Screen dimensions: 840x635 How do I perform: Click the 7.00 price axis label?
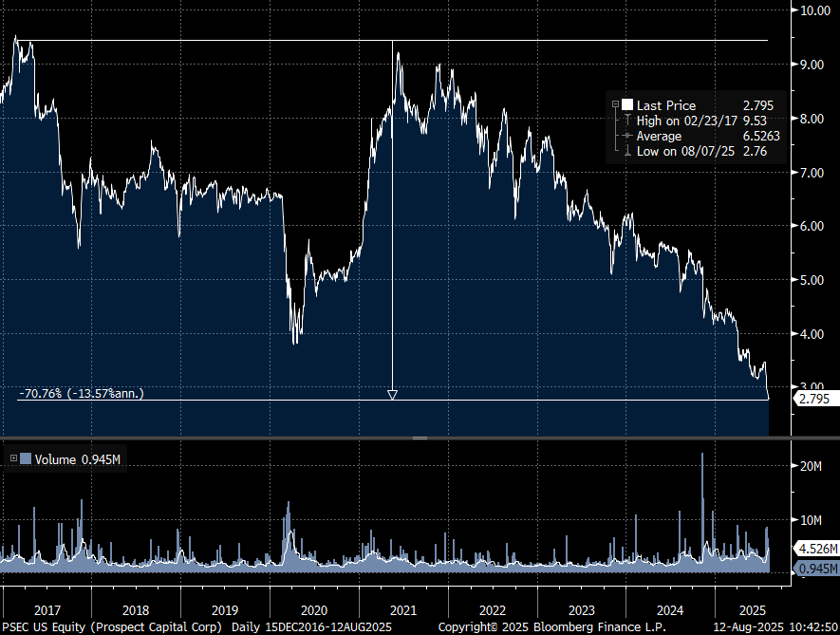812,173
